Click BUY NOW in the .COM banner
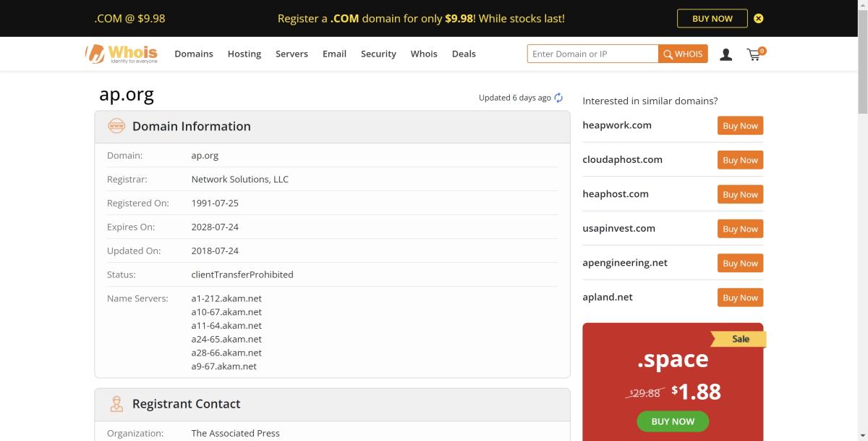868x441 pixels. tap(712, 18)
